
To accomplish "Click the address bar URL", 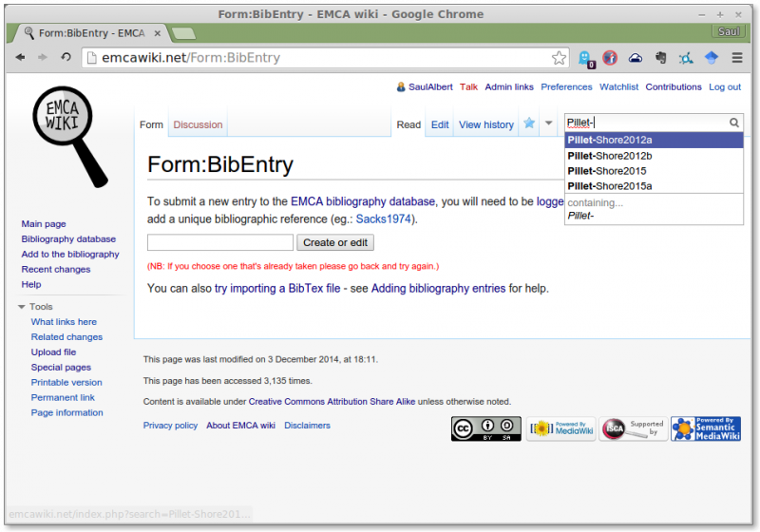I will click(x=191, y=58).
